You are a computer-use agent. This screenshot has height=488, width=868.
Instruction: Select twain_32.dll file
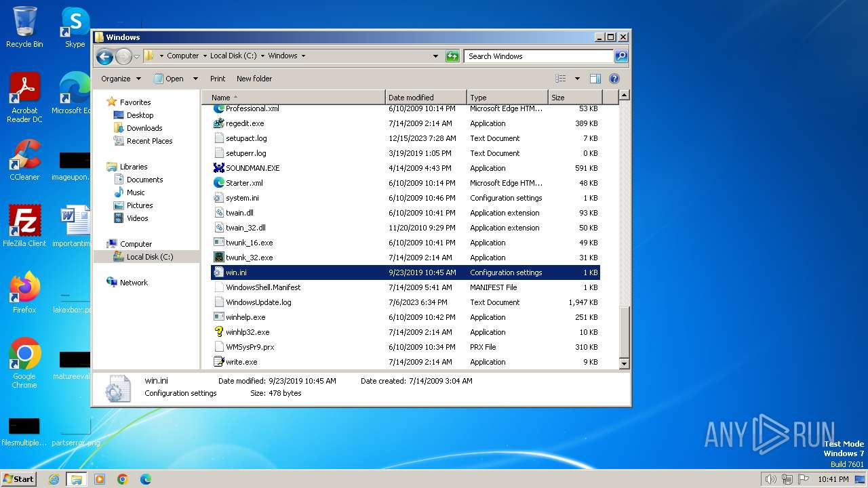[406, 228]
